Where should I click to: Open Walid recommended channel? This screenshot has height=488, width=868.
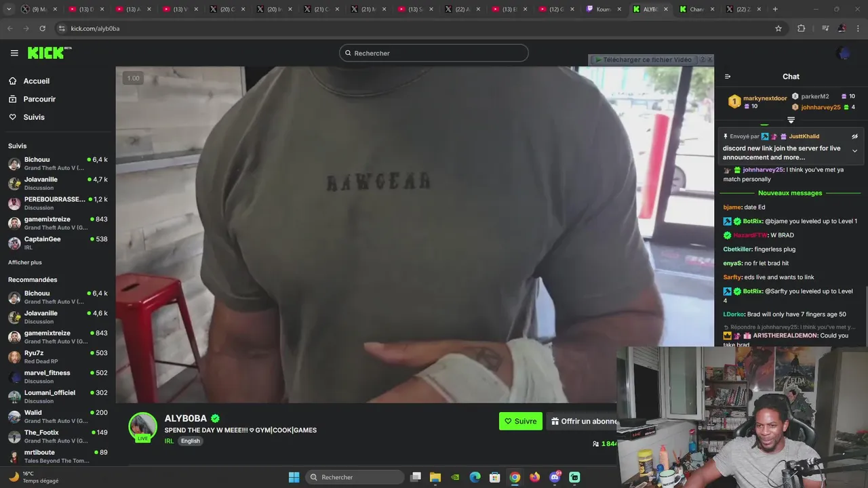58,416
